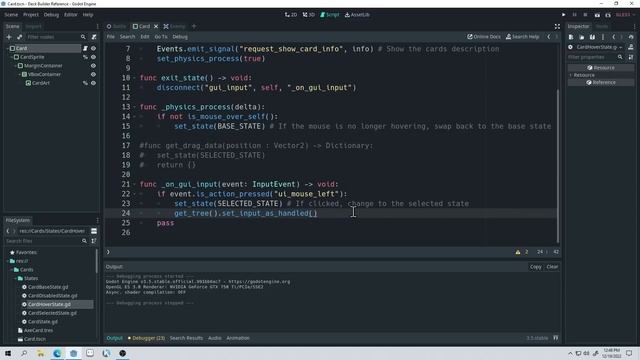The height and width of the screenshot is (360, 640).
Task: Copy the output log
Action: (536, 267)
